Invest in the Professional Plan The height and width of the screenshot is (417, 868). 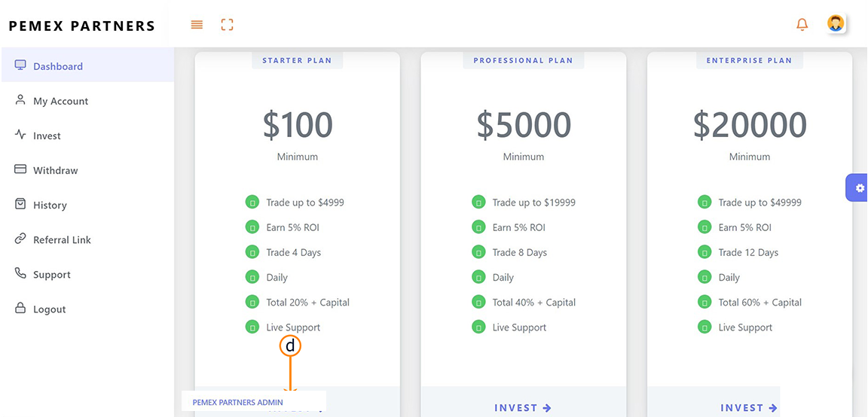(x=523, y=408)
